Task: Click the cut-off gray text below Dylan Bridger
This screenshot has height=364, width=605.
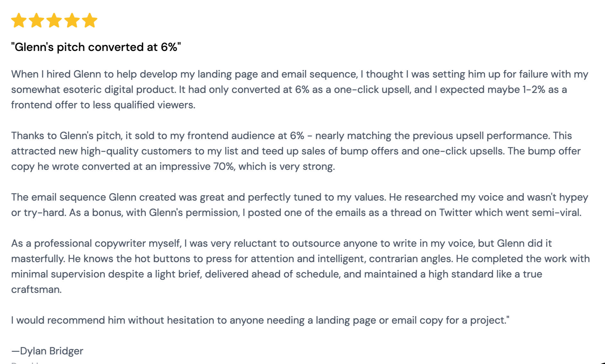Action: [26, 362]
